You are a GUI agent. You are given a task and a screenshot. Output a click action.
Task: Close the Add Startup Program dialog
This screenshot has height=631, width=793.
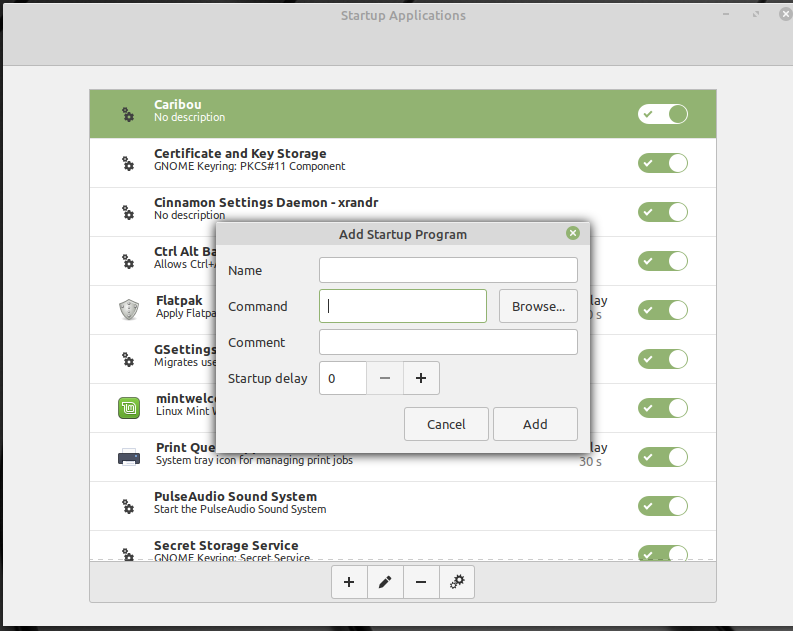572,233
